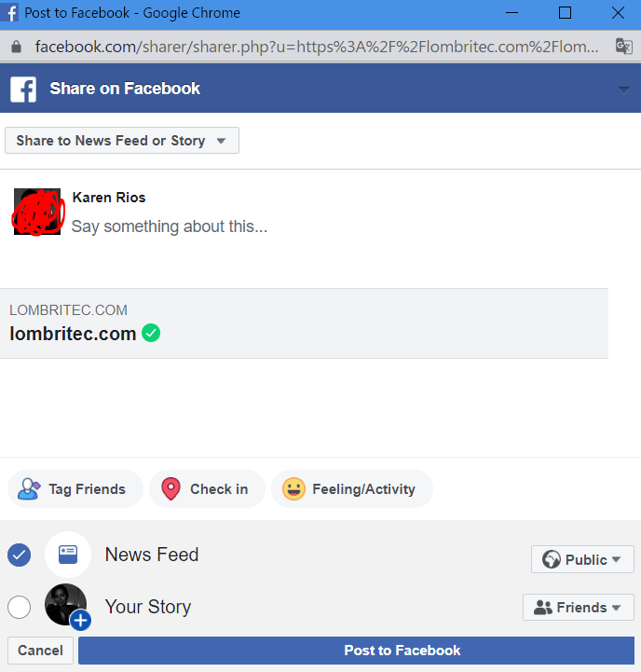Open the Share to News Feed or Story dropdown

(122, 140)
